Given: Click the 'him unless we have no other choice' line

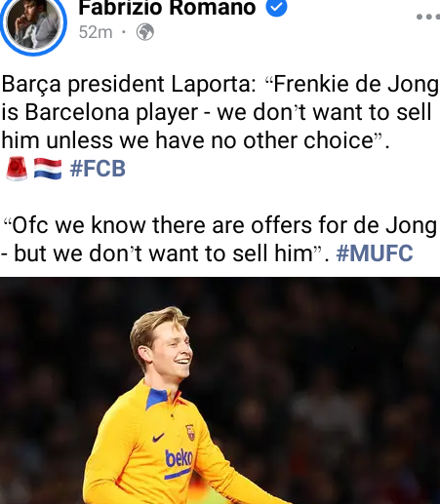Looking at the screenshot, I should click(x=195, y=140).
